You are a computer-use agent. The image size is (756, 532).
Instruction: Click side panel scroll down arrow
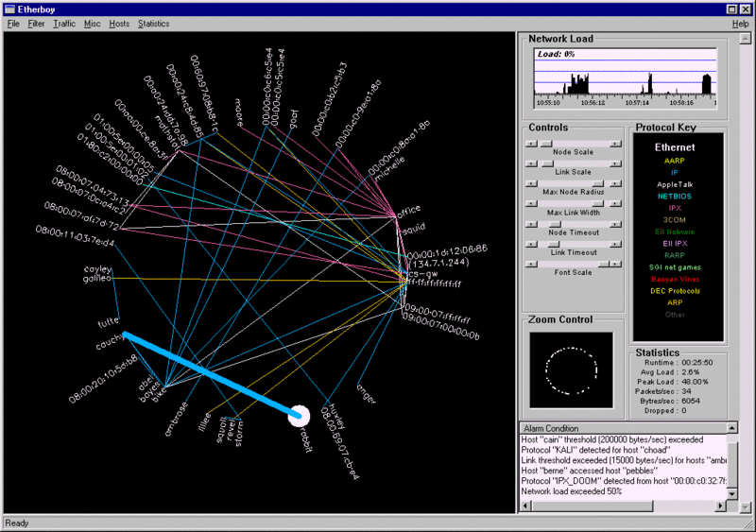pyautogui.click(x=746, y=507)
